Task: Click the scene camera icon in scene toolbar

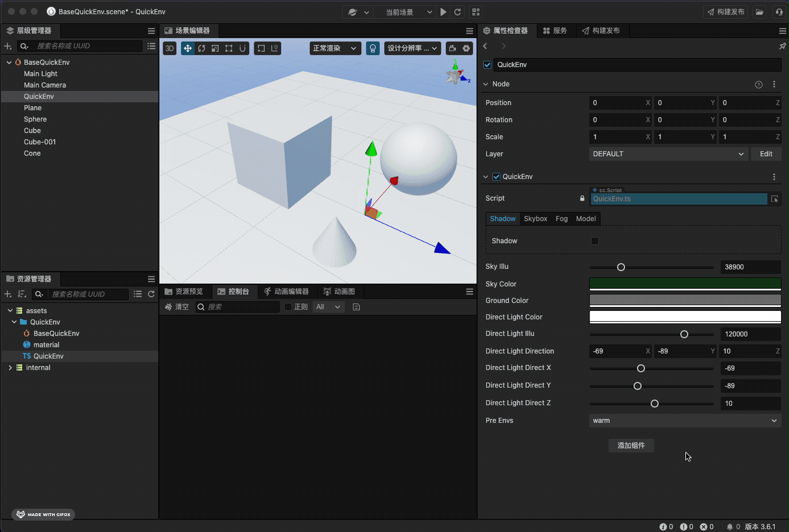Action: [x=453, y=48]
